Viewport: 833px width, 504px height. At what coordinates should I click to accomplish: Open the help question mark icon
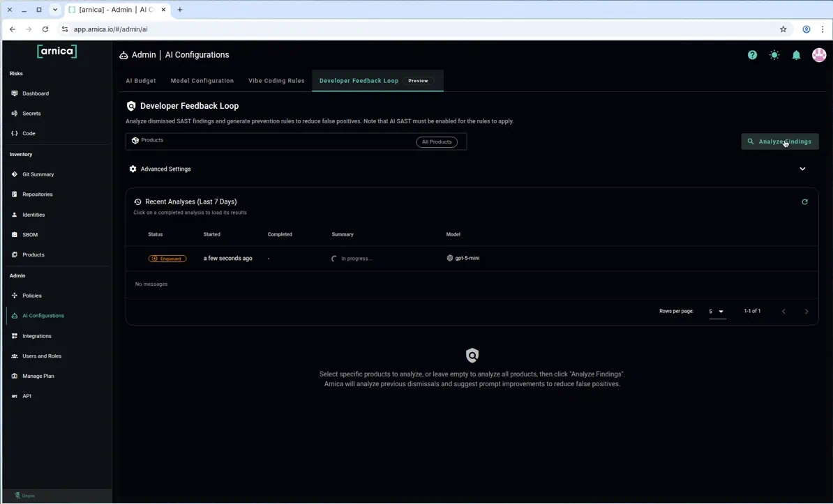752,54
